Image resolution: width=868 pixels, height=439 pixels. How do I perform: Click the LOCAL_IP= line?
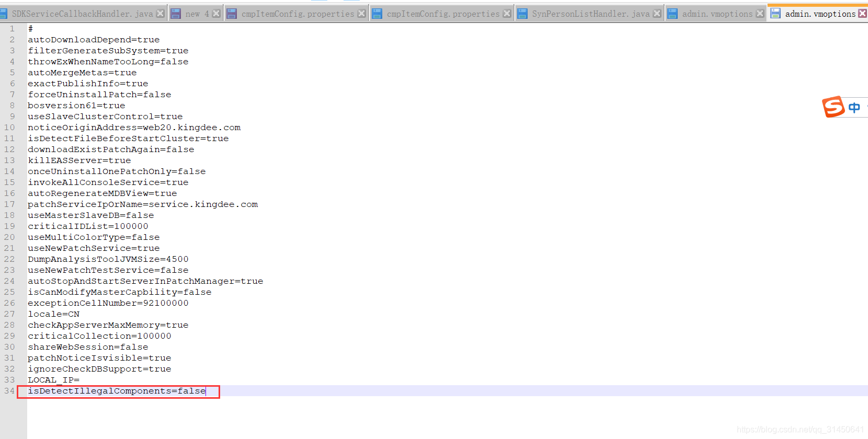[x=53, y=380]
